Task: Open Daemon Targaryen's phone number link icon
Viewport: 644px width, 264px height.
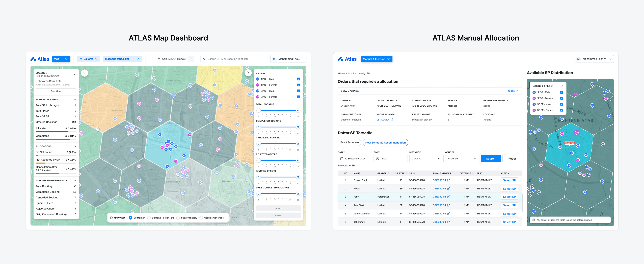Action: coord(392,120)
